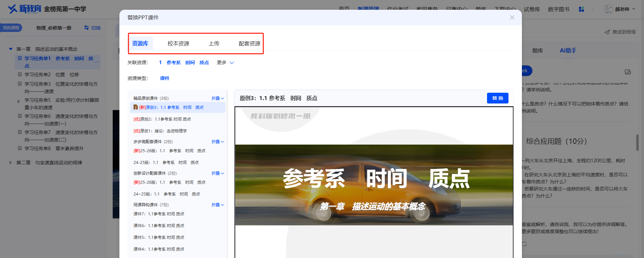Switch to the 上传 tab

(x=214, y=44)
